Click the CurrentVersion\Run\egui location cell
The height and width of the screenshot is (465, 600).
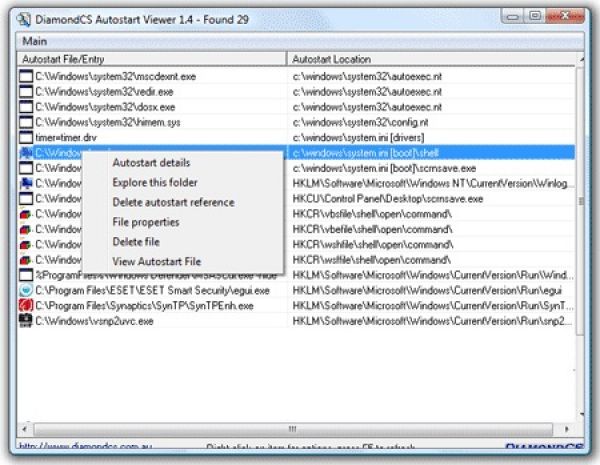(x=427, y=291)
